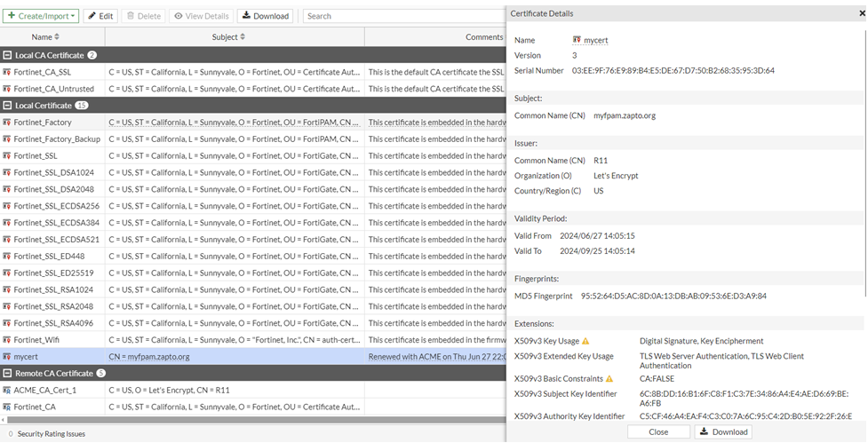The height and width of the screenshot is (443, 868).
Task: Click the Organization value 'Let's Encrypt'
Action: pyautogui.click(x=616, y=176)
